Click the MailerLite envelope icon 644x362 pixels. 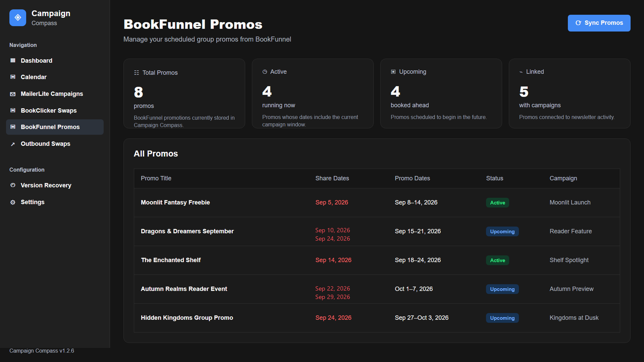[x=13, y=94]
